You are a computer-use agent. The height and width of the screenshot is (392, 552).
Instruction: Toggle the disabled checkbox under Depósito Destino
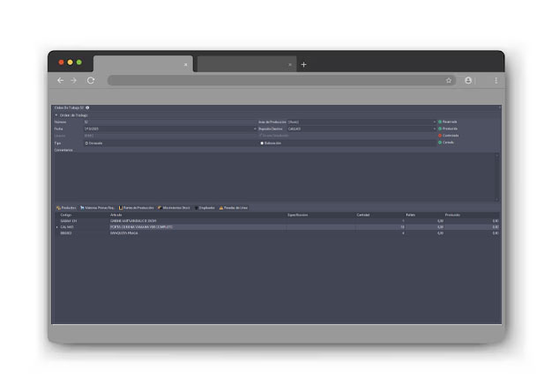261,136
